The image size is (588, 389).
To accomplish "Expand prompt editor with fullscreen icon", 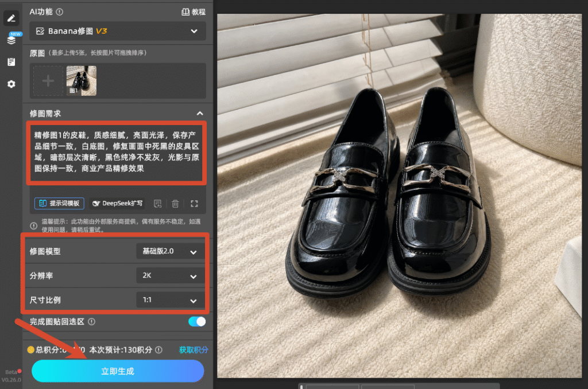I will coord(194,204).
